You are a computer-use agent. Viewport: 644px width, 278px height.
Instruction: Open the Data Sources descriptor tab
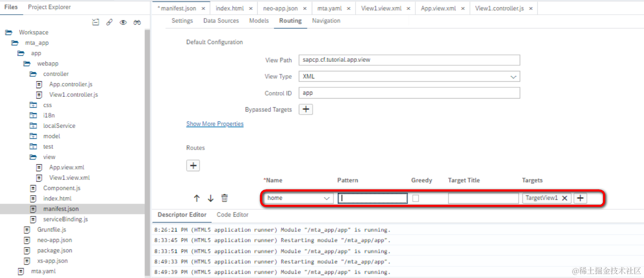pos(221,21)
